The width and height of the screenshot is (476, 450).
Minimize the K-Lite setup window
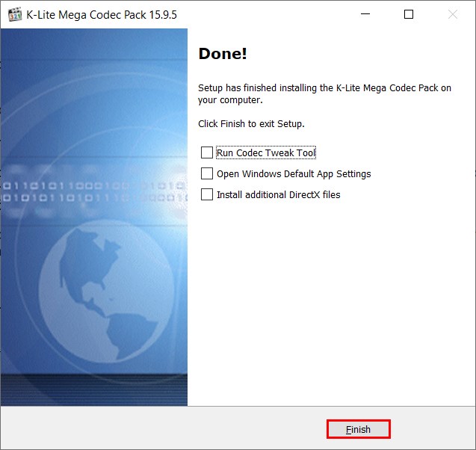[365, 14]
